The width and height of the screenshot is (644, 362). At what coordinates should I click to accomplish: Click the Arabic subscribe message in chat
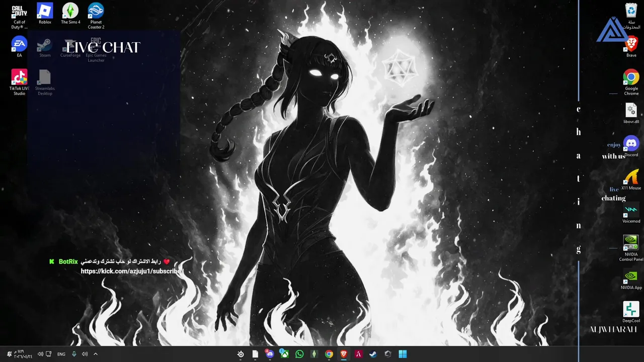(126, 261)
